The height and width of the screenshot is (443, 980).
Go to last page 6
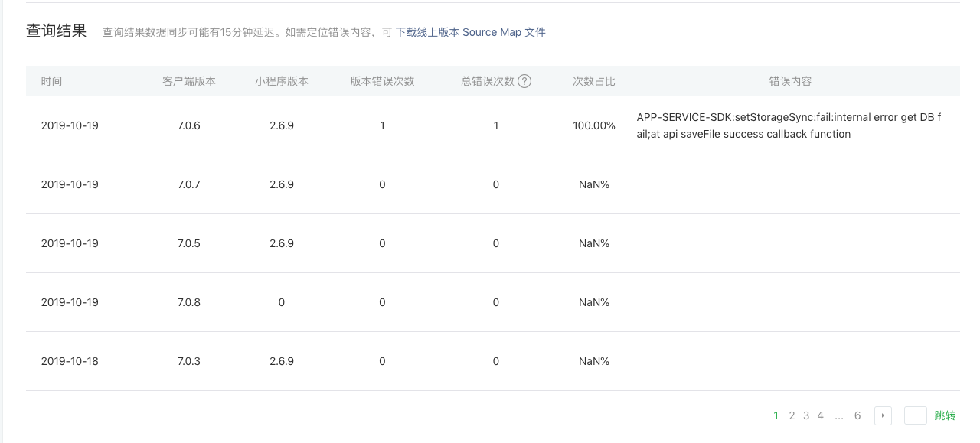pyautogui.click(x=857, y=415)
